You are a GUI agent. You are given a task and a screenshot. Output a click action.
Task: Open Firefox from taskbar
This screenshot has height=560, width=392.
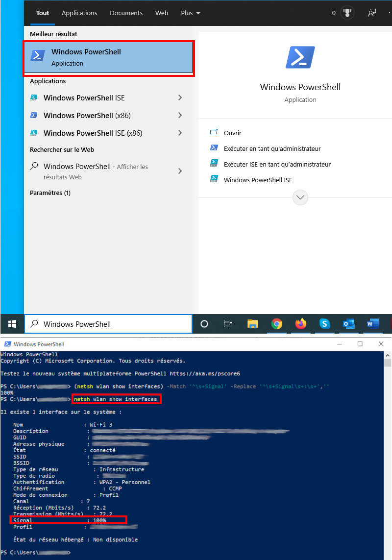coord(301,324)
